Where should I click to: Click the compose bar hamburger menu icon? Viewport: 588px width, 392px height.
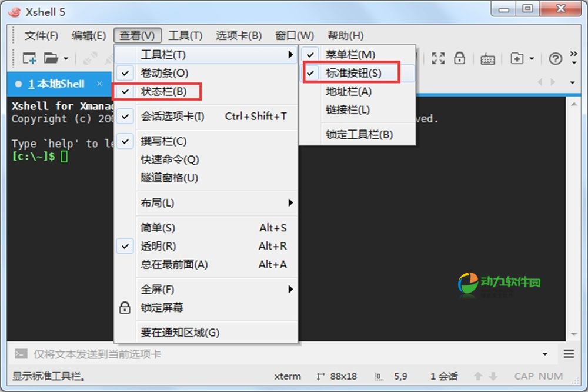pos(569,354)
